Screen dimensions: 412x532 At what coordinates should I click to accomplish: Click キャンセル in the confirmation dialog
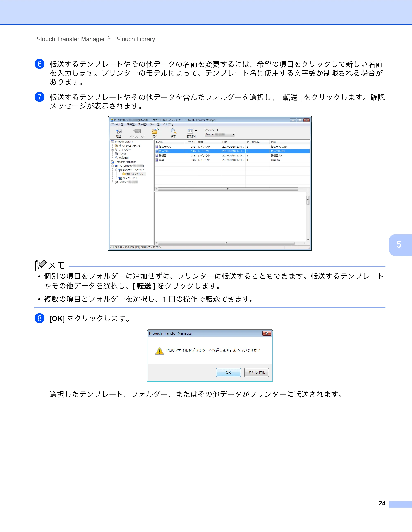[256, 372]
